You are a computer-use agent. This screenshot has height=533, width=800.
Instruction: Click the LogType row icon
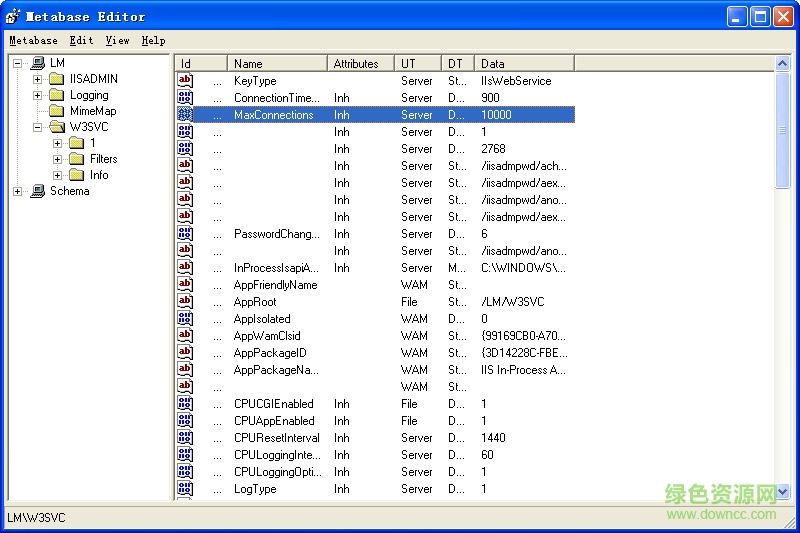tap(185, 489)
